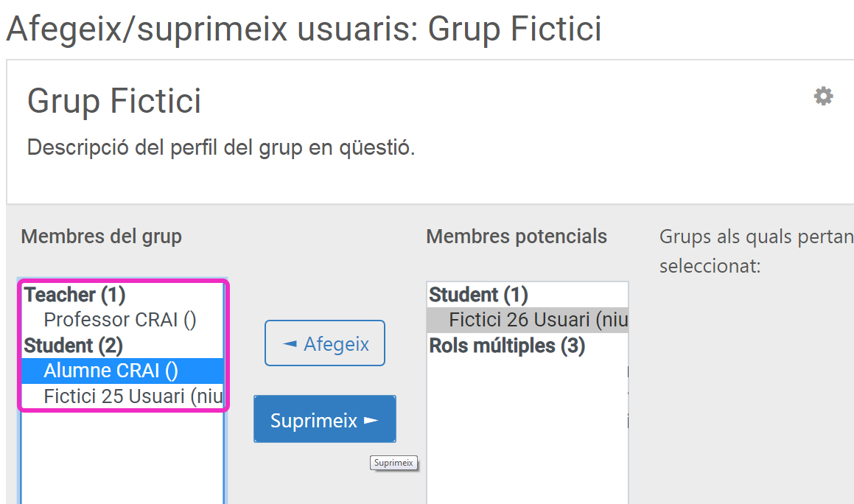The image size is (854, 504).
Task: Click the Membres del grup label
Action: (x=101, y=237)
